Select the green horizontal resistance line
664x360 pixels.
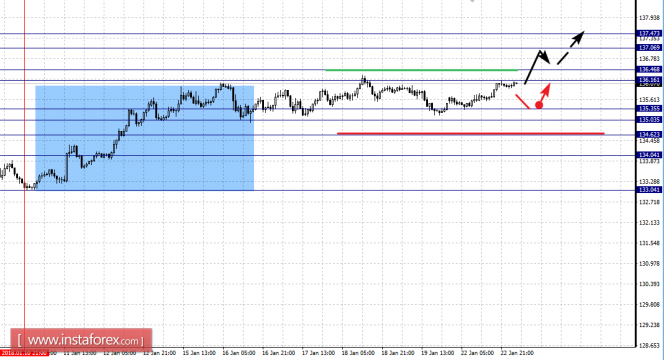pyautogui.click(x=421, y=70)
